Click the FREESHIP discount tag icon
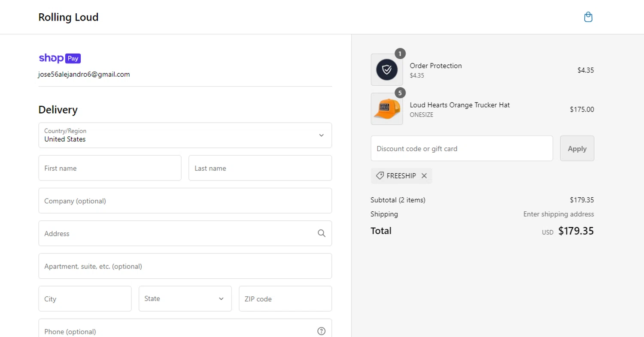 point(380,176)
